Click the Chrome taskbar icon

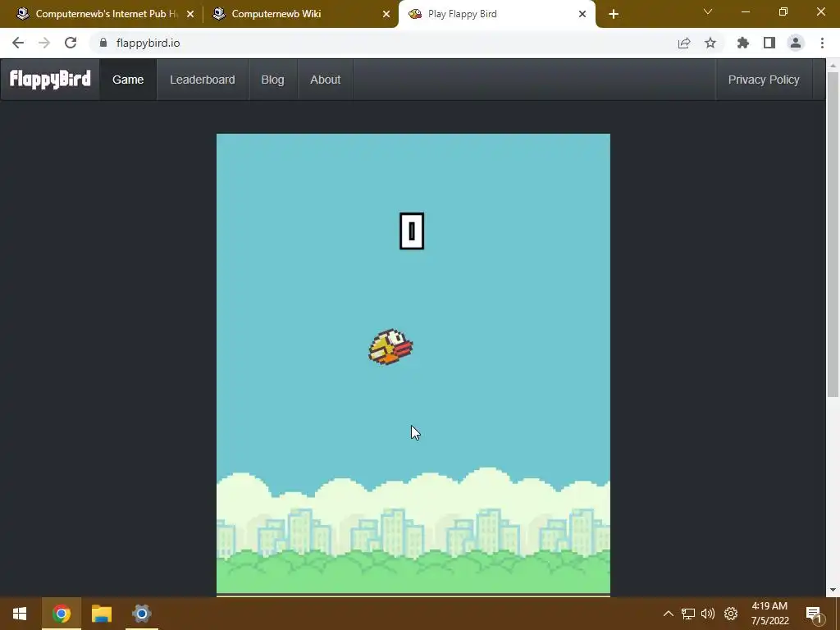62,614
